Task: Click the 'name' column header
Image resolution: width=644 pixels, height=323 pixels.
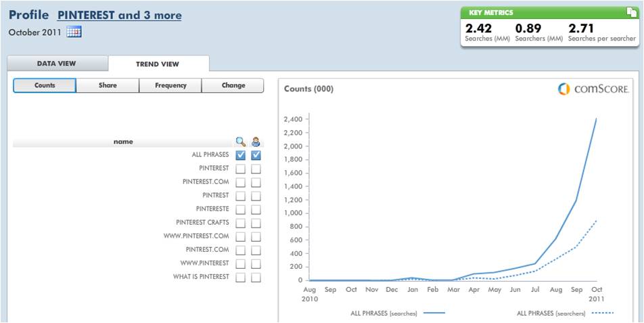Action: pyautogui.click(x=123, y=142)
